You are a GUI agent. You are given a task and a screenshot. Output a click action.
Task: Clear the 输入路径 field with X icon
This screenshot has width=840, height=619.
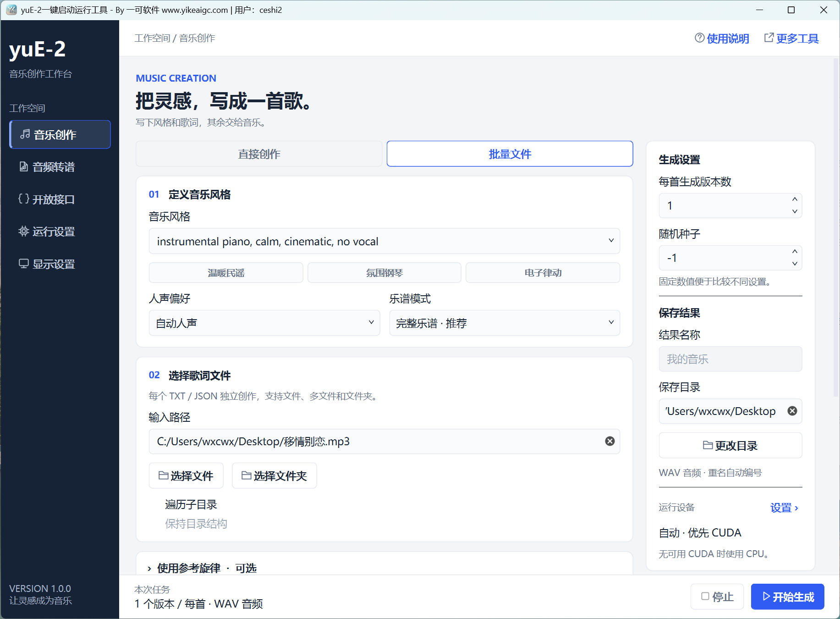point(609,441)
